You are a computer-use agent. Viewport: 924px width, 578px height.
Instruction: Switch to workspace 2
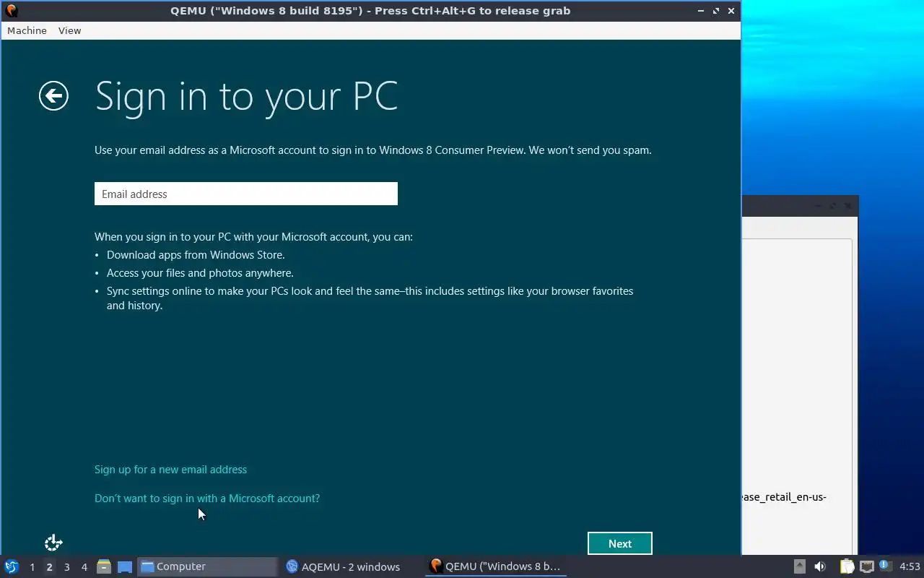point(49,567)
